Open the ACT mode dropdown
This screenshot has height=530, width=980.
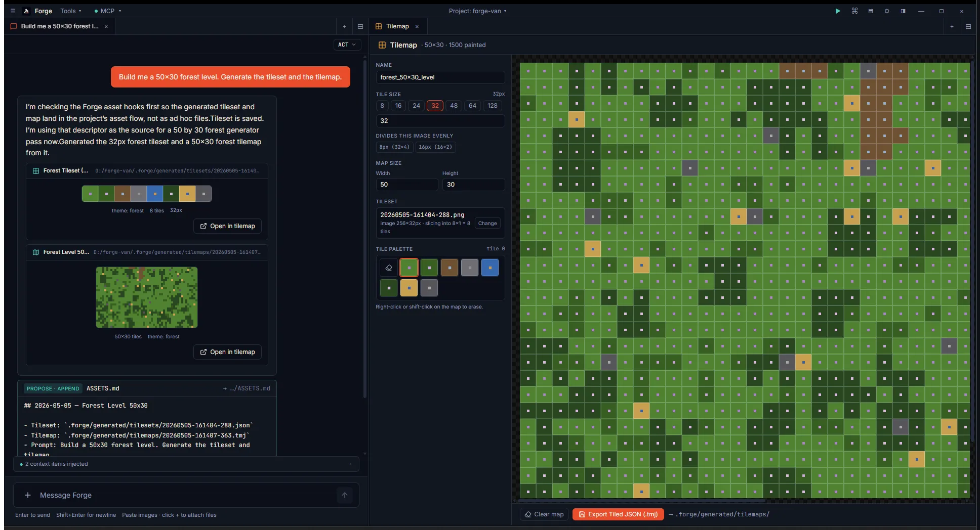[x=347, y=45]
